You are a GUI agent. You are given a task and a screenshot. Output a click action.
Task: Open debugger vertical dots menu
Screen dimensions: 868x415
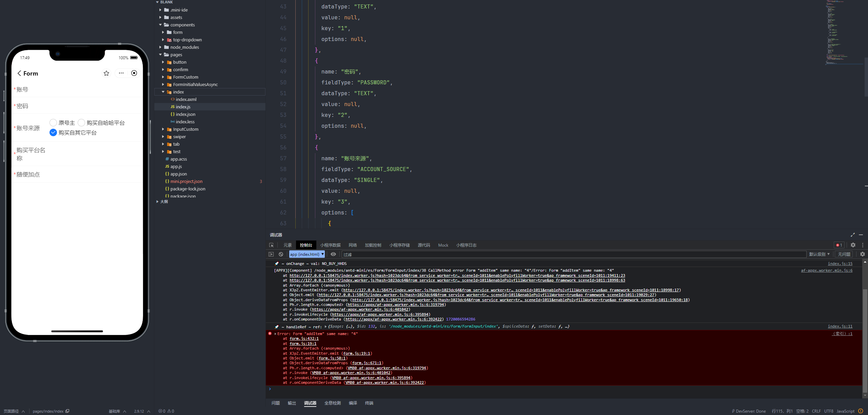(x=863, y=245)
